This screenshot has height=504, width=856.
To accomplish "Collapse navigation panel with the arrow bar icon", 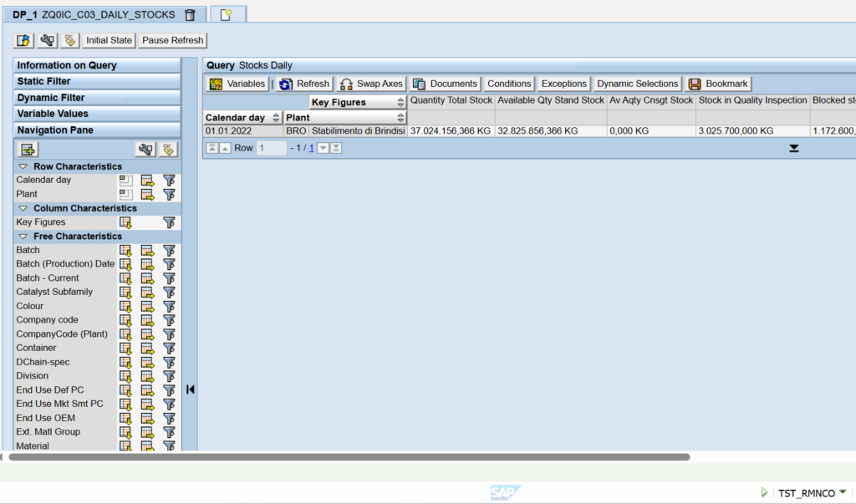I will click(191, 389).
